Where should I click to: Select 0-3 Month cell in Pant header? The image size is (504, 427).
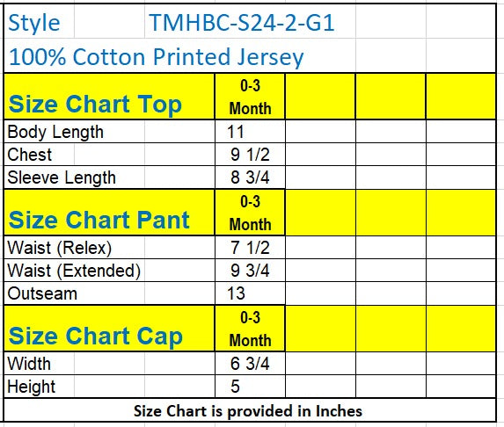250,213
